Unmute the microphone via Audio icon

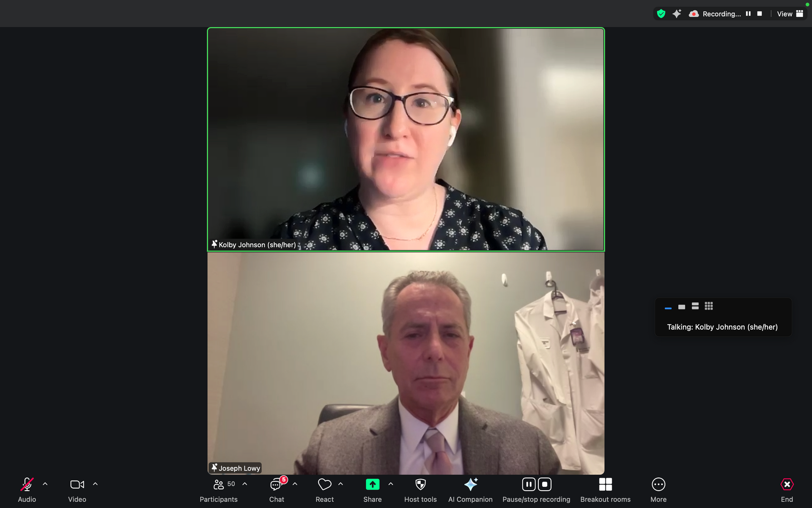click(x=27, y=485)
